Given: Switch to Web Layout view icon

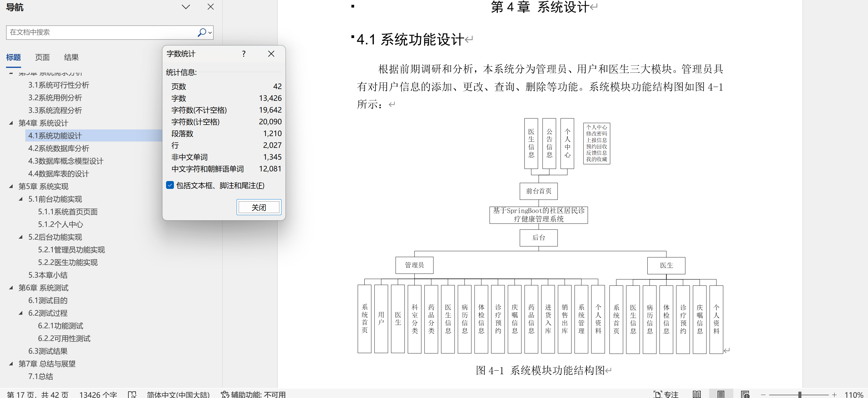Looking at the screenshot, I should [745, 394].
